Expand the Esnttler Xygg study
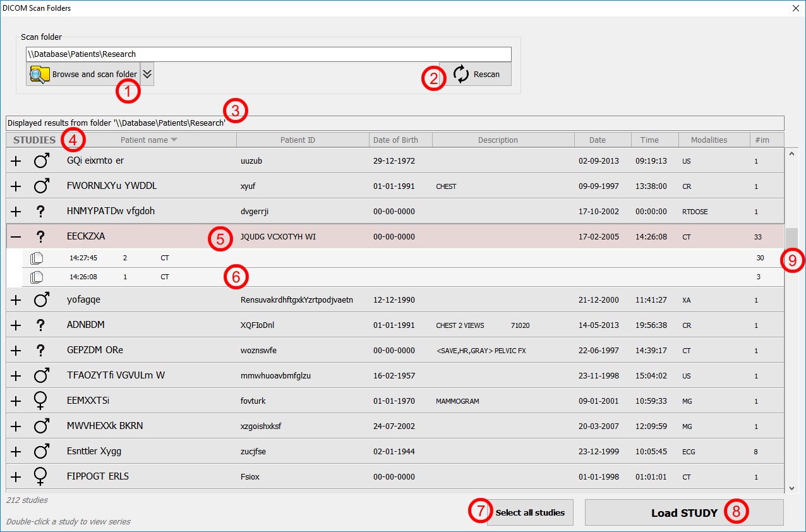This screenshot has height=532, width=806. tap(16, 452)
